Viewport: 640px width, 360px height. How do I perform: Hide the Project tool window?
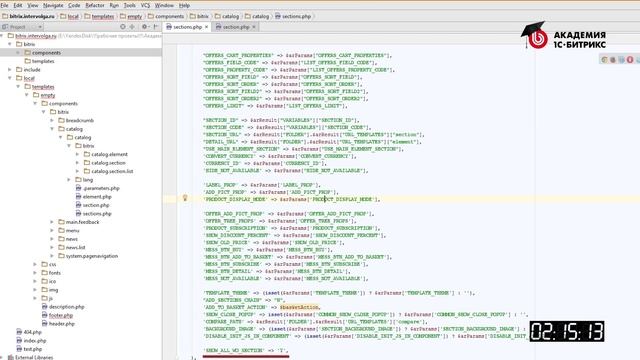pos(156,27)
